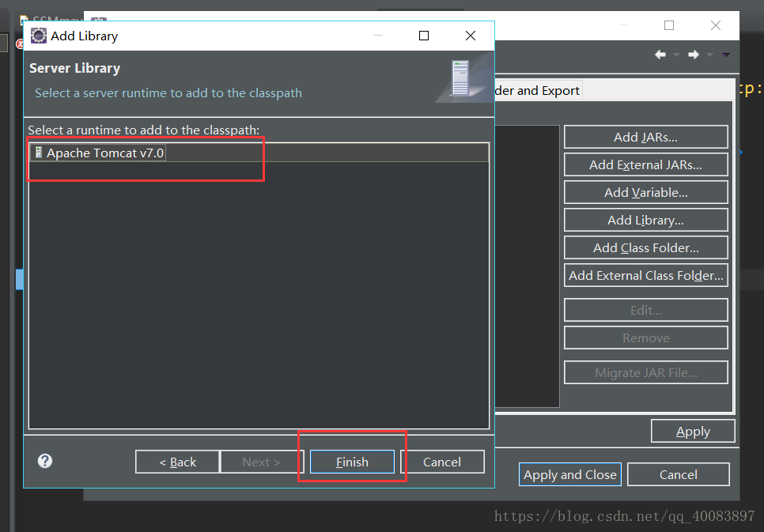Click the back arrow icon in Properties
The image size is (764, 532).
point(660,55)
